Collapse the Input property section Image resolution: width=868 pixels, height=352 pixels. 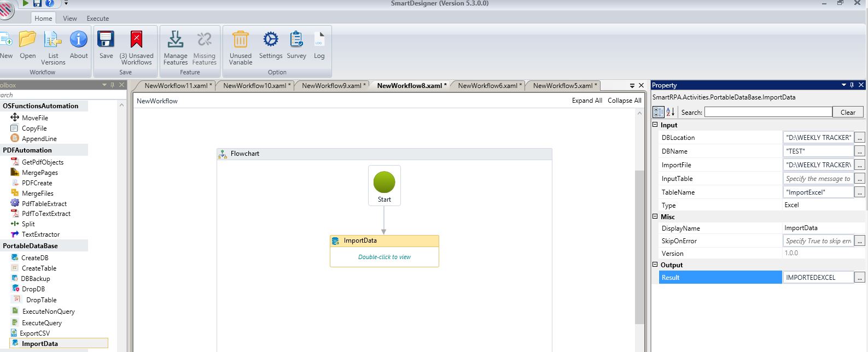655,125
